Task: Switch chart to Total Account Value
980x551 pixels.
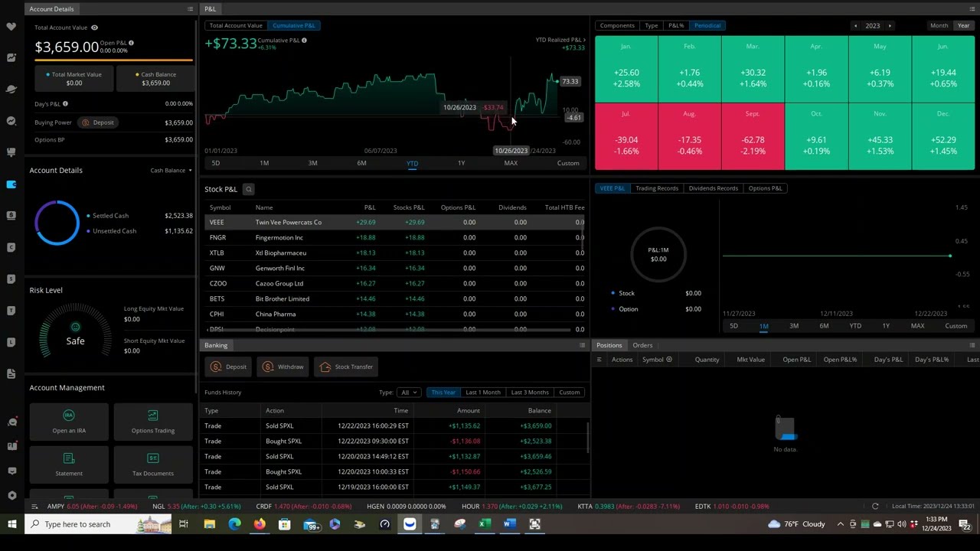Action: pyautogui.click(x=236, y=25)
